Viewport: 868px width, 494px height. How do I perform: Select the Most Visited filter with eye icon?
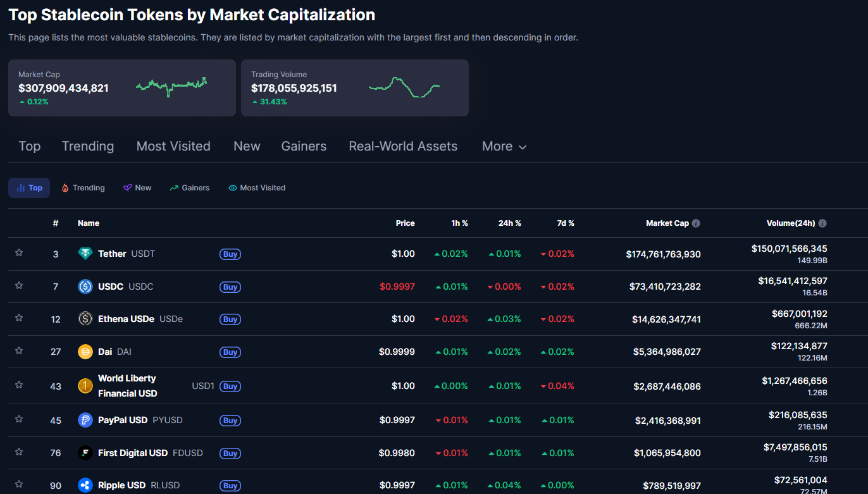click(257, 188)
